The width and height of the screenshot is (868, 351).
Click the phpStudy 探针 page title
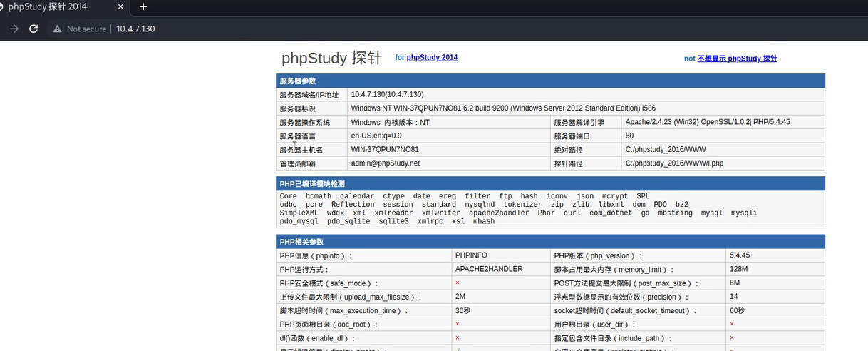(x=331, y=58)
